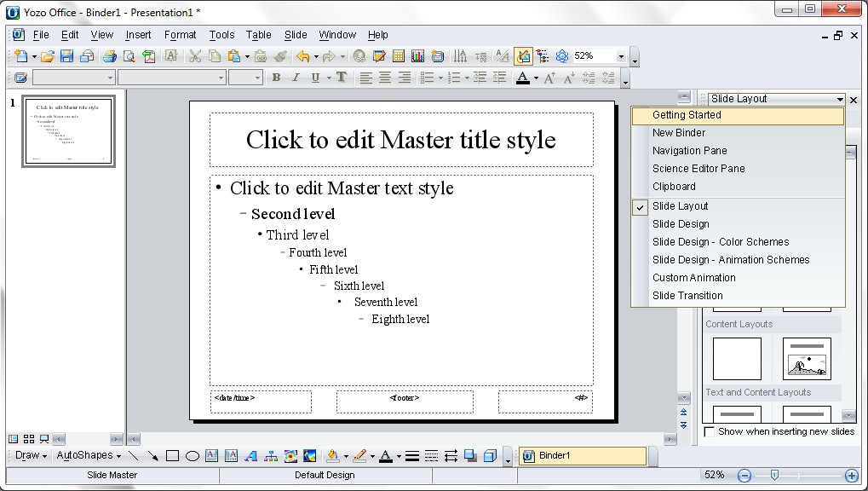Select the Oval drawing tool

click(192, 456)
